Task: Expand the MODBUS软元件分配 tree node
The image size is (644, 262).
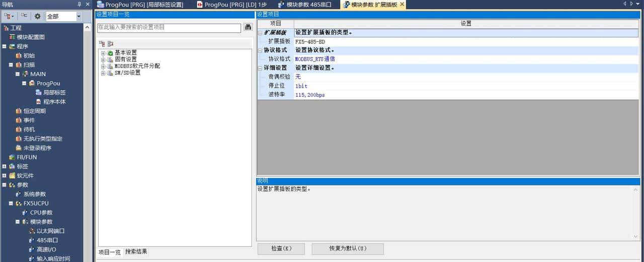Action: click(103, 66)
